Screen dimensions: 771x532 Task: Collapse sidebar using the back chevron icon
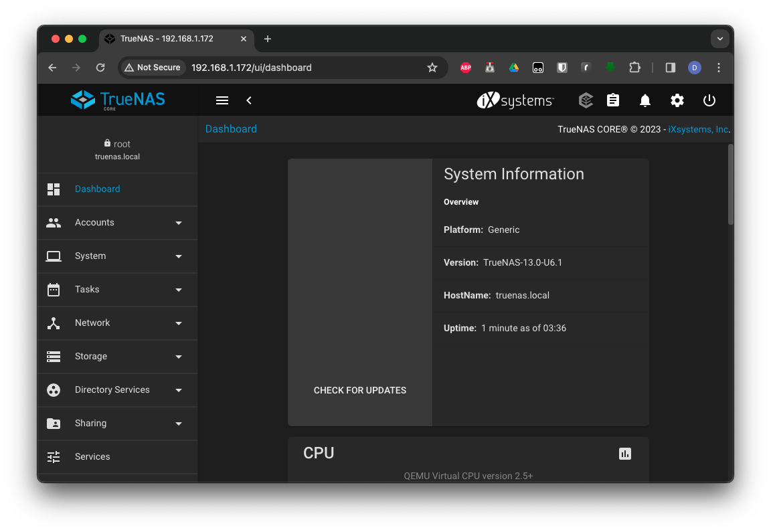(249, 100)
